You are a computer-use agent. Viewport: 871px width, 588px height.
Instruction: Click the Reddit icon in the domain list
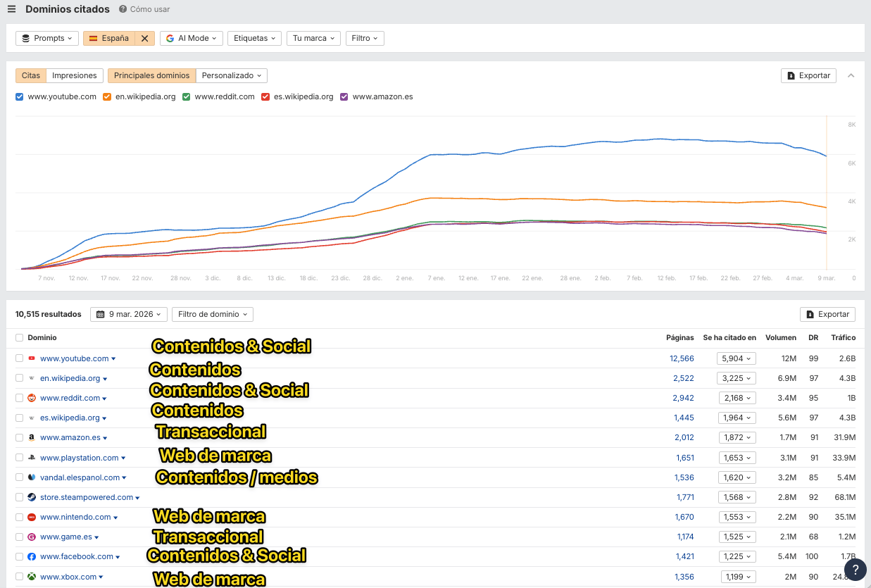pyautogui.click(x=32, y=398)
